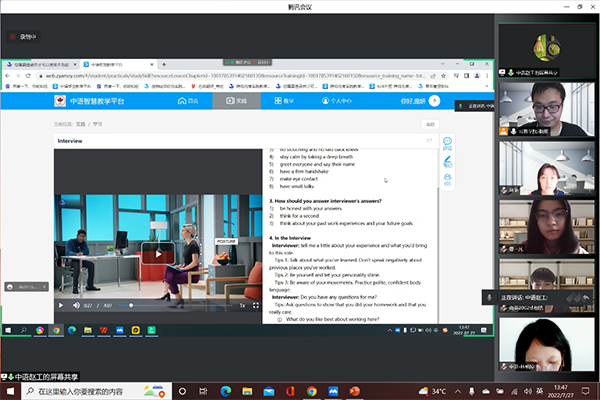Click the video progress bar slider

point(133,305)
